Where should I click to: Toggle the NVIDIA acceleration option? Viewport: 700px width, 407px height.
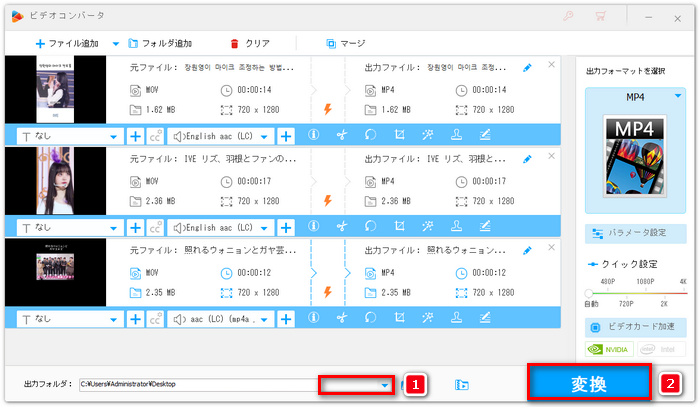(611, 350)
